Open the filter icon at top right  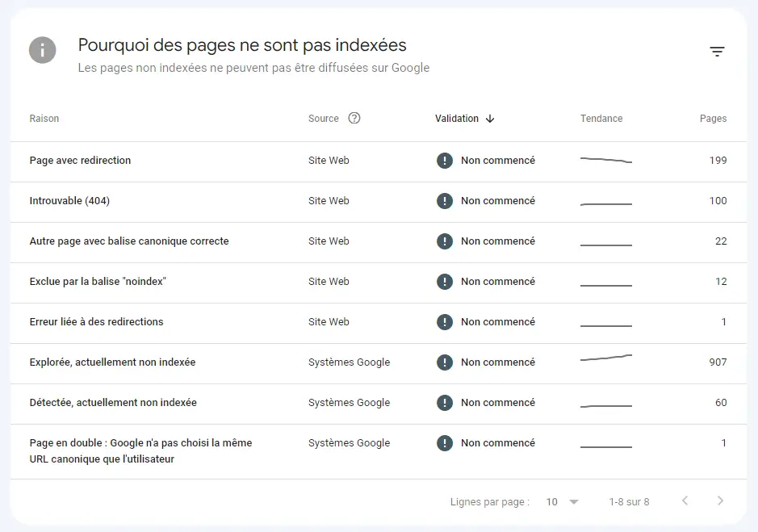click(717, 52)
